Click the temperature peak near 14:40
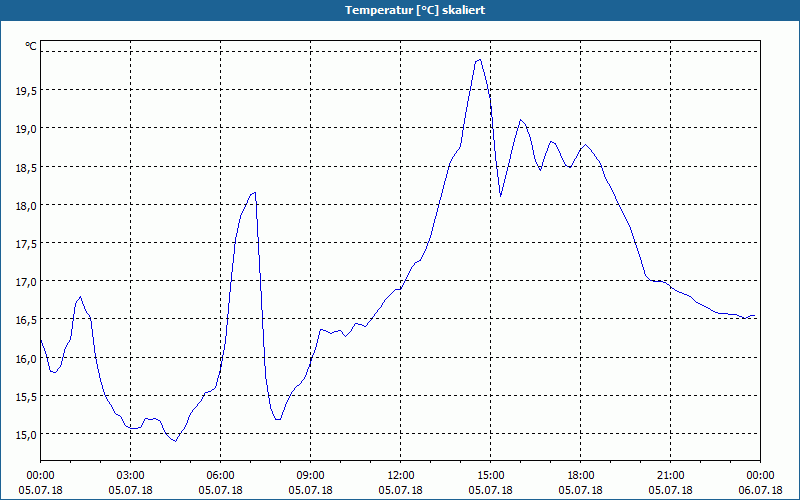The width and height of the screenshot is (800, 500). point(480,60)
